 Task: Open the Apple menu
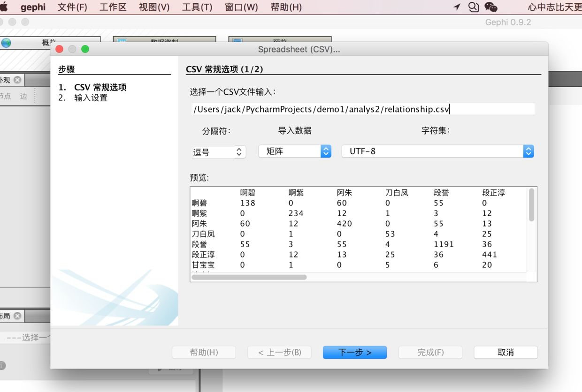(4, 7)
